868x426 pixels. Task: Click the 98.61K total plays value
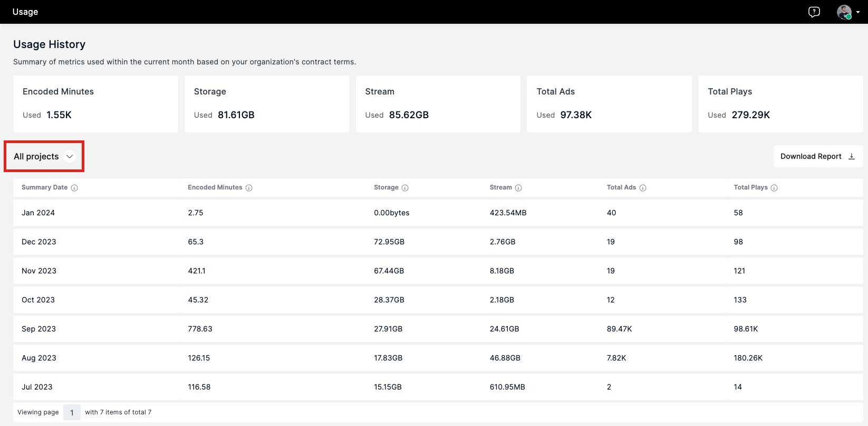(x=746, y=329)
